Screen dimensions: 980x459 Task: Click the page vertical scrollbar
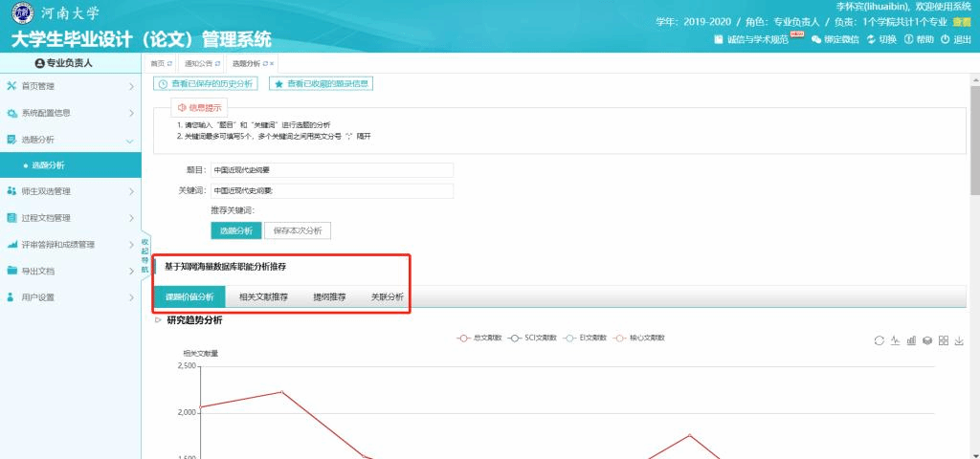click(973, 143)
